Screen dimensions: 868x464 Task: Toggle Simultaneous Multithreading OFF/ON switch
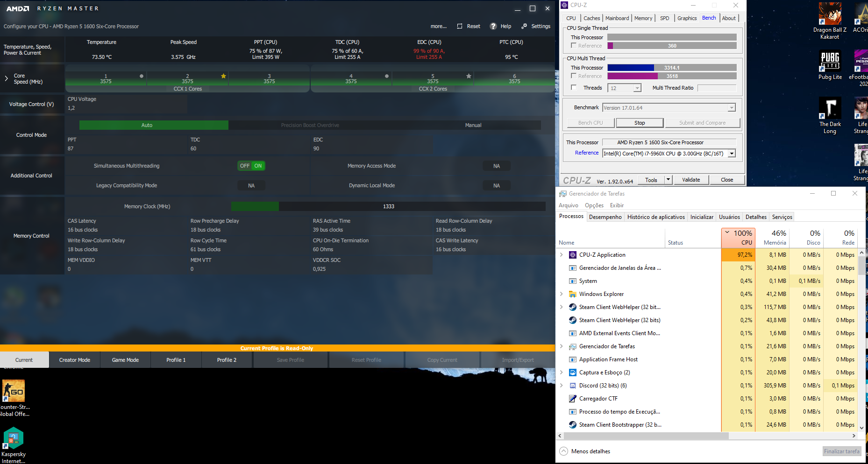point(251,166)
